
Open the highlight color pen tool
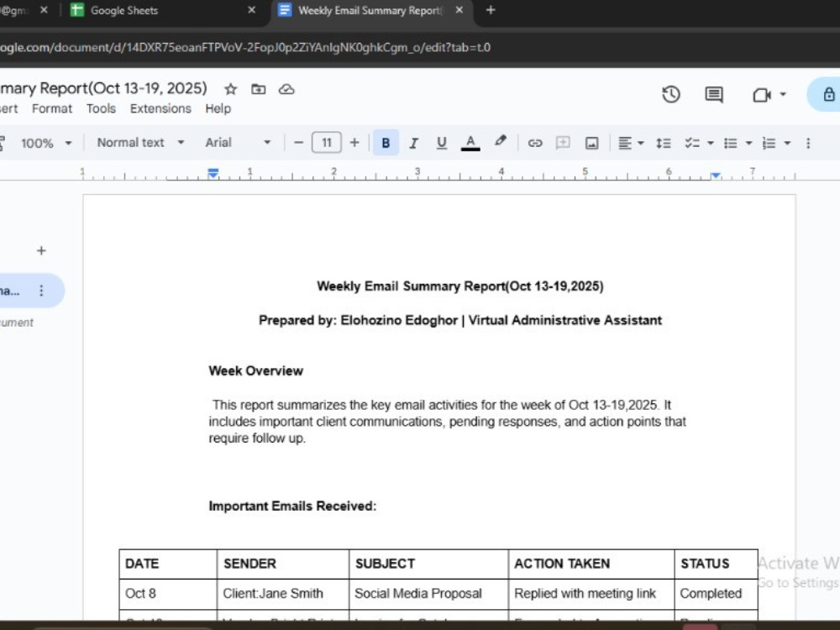501,141
